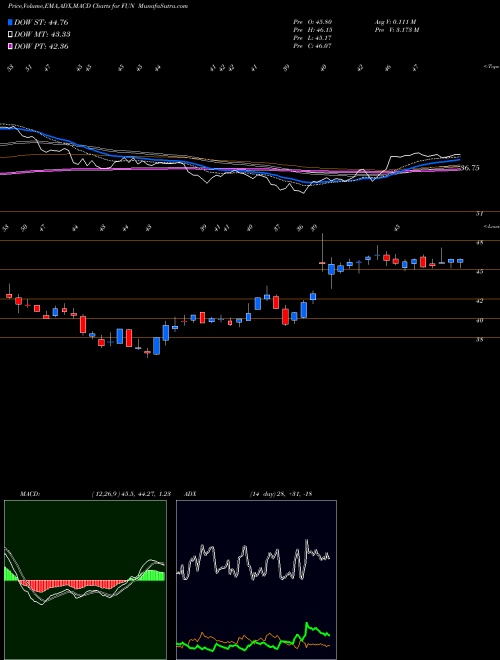Click the tallest-wick candle after the gap up

(x=322, y=253)
